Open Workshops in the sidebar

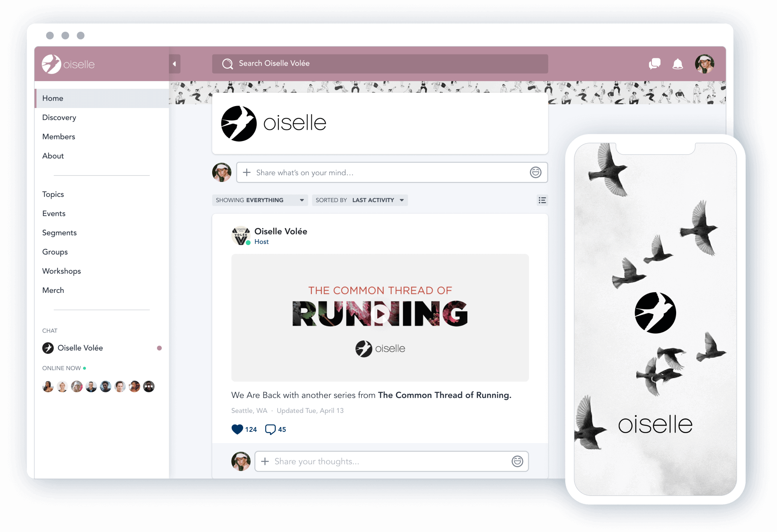pyautogui.click(x=61, y=271)
